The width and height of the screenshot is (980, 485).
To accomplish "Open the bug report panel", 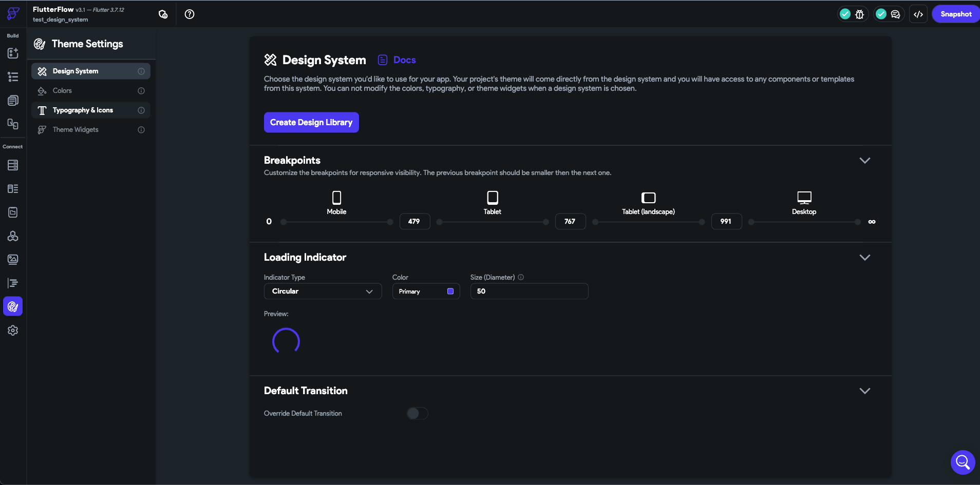I will (x=858, y=14).
